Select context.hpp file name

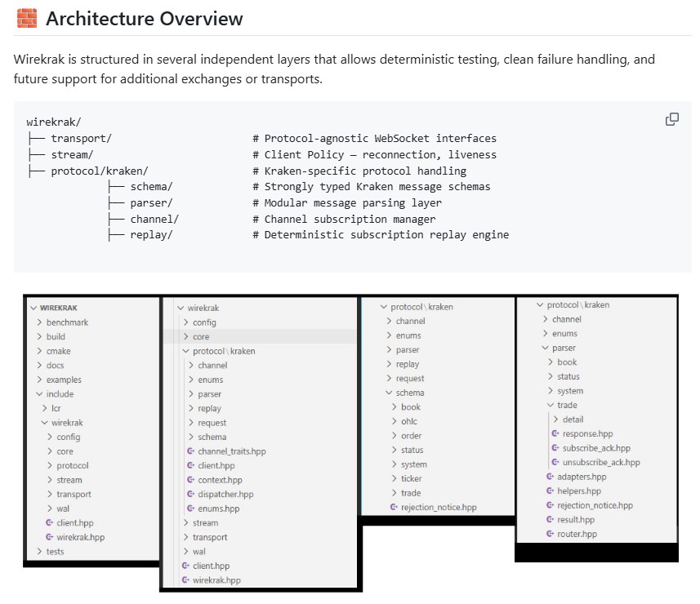(x=220, y=480)
